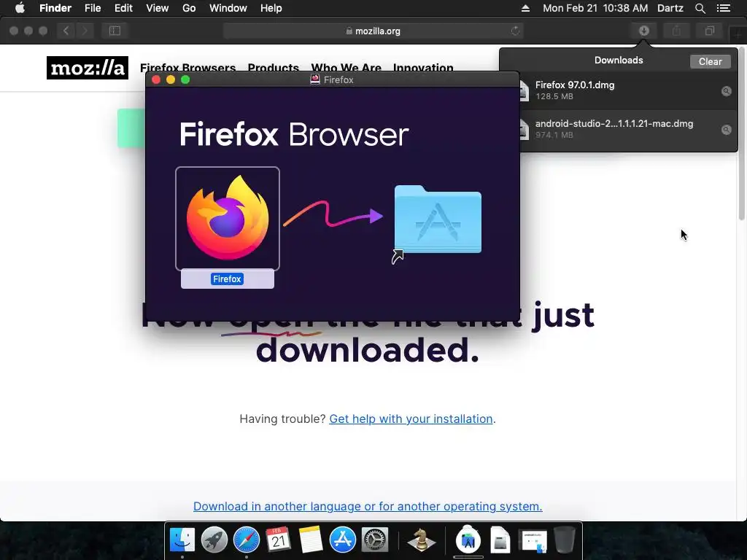Open Finder menu in menu bar
The height and width of the screenshot is (560, 747).
click(55, 8)
